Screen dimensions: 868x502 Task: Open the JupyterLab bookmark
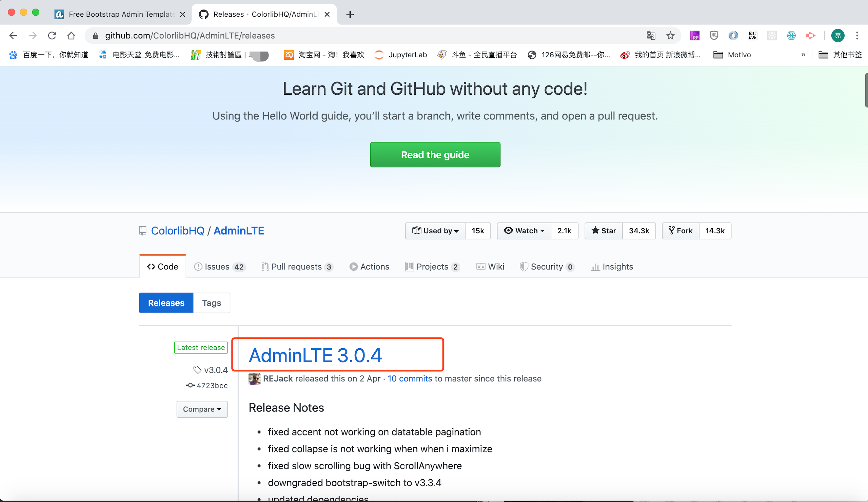point(400,55)
